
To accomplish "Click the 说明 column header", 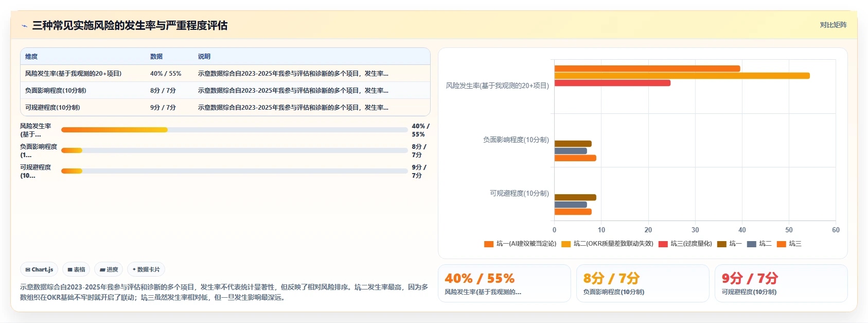I will point(204,57).
